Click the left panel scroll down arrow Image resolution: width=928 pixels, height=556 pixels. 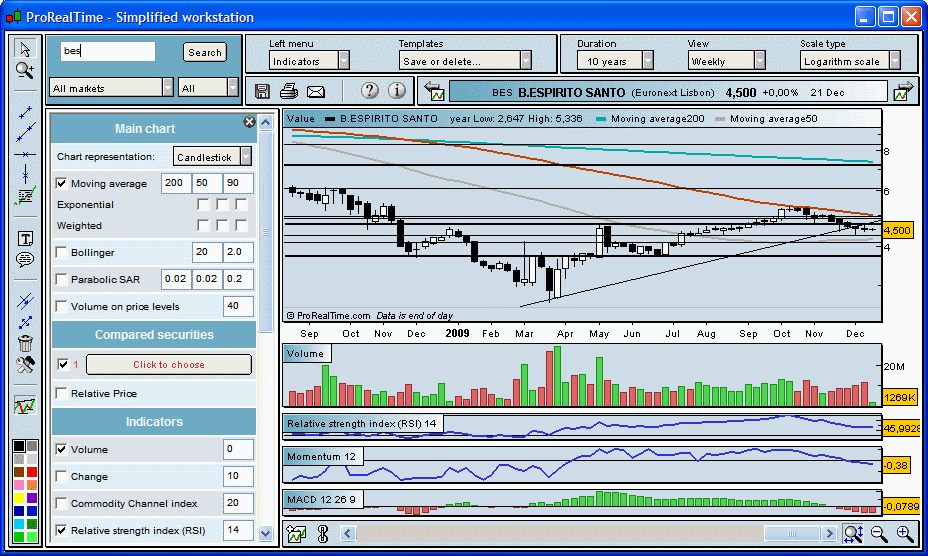(266, 533)
